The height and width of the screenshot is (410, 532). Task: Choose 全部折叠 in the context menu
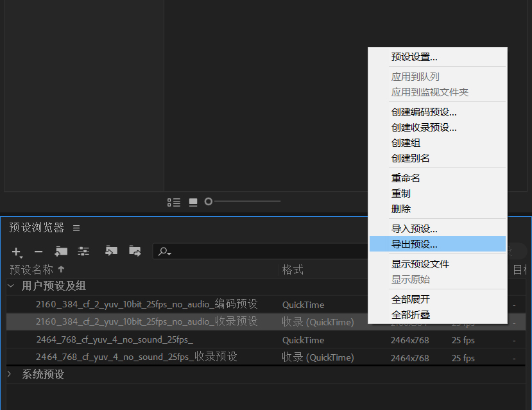click(411, 314)
